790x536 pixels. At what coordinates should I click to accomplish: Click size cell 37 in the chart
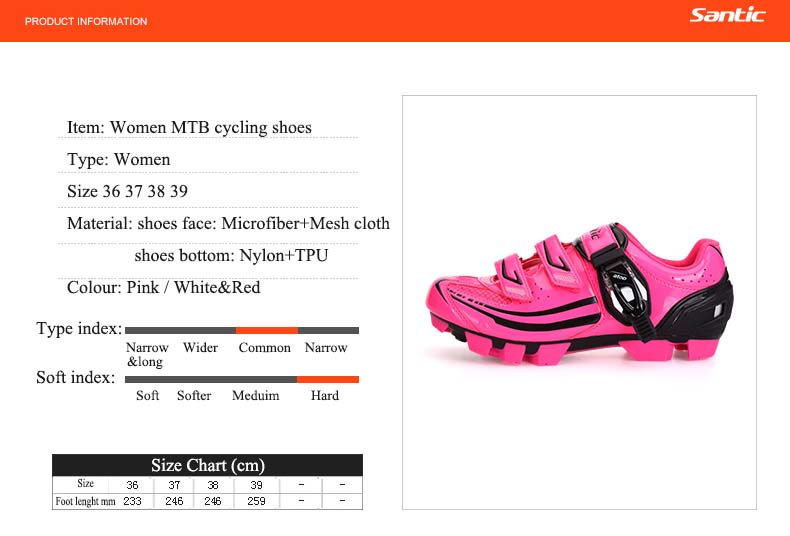click(x=174, y=485)
